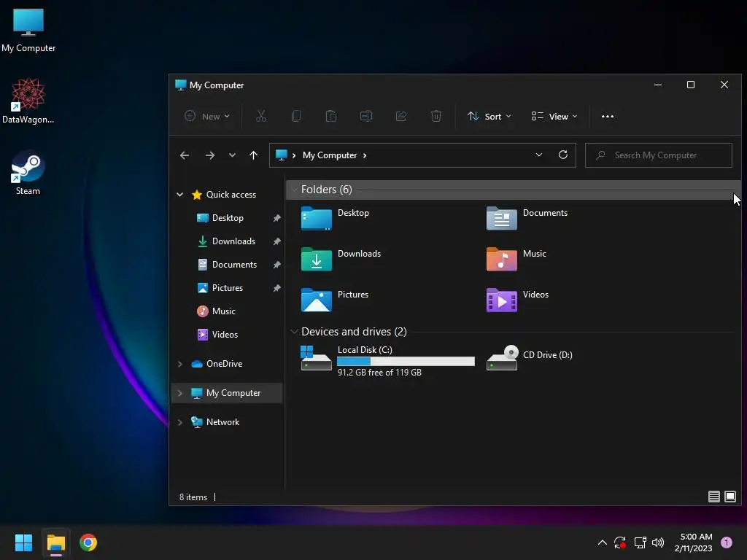Go up one level with up arrow
The height and width of the screenshot is (560, 747).
pos(253,155)
